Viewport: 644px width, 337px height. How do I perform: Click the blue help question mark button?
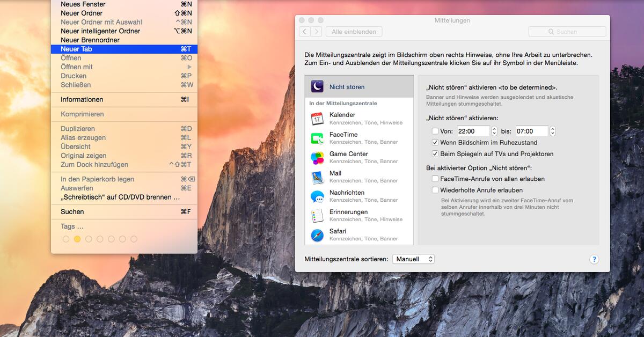[x=594, y=259]
